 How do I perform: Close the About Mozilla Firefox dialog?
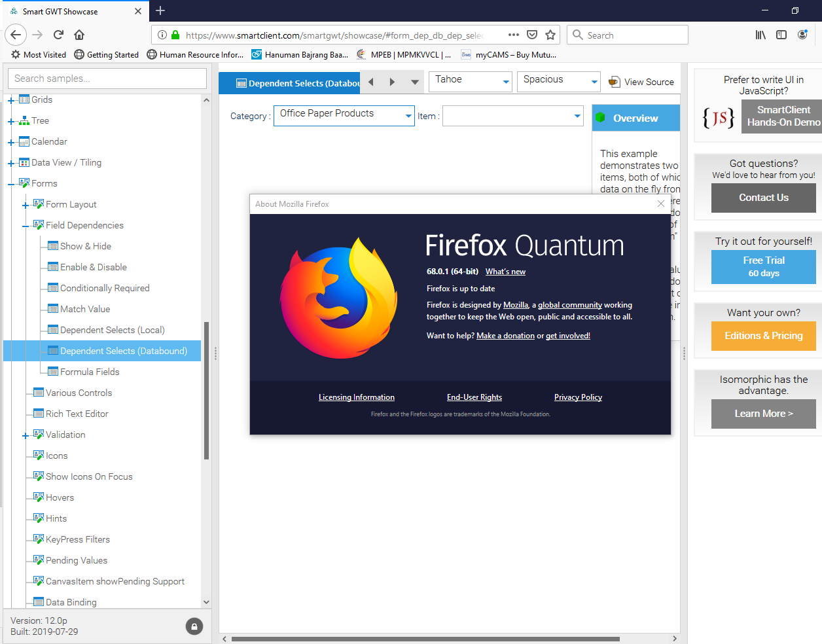click(661, 204)
